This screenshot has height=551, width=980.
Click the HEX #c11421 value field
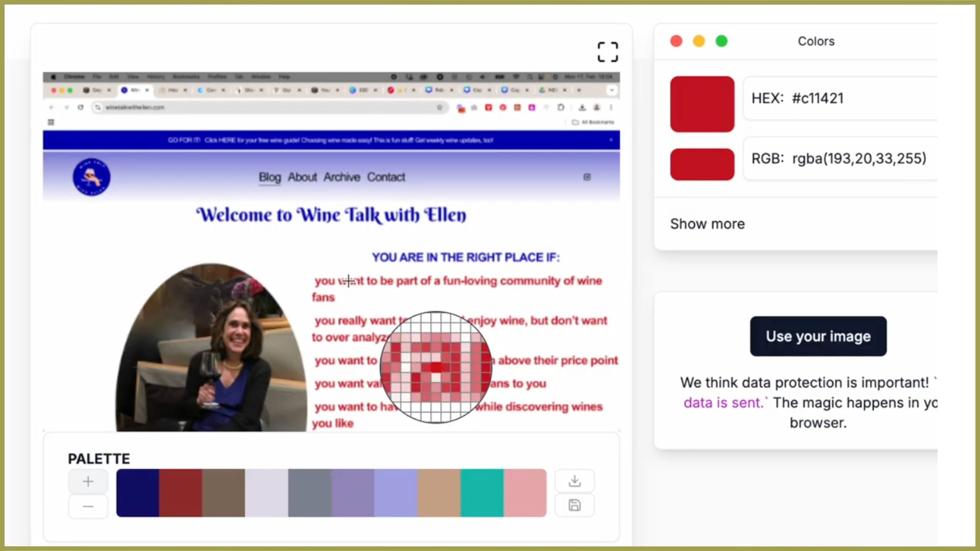click(x=839, y=98)
